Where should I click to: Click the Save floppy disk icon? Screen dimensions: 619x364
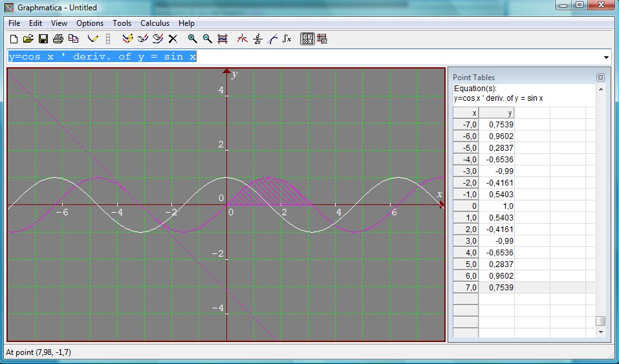click(43, 39)
